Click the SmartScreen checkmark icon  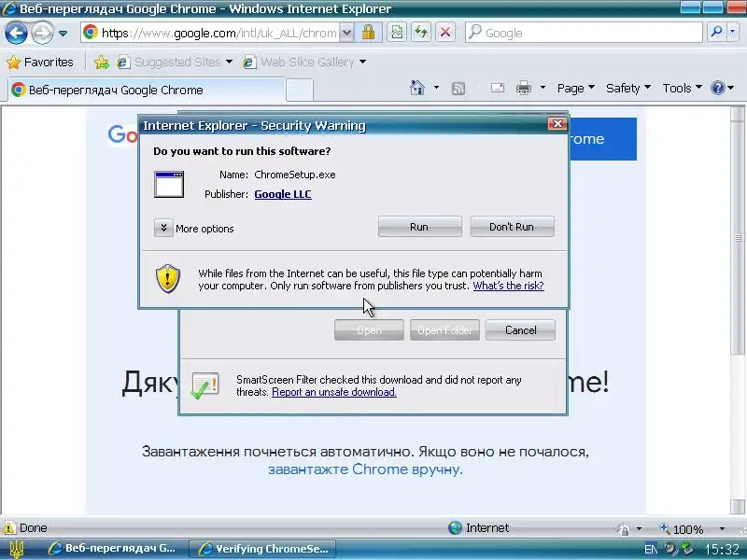[204, 385]
